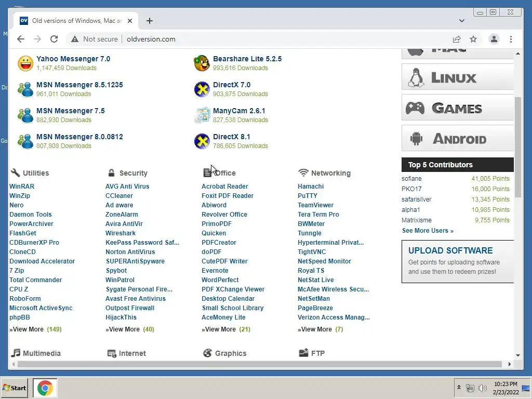Click the FTP folder icon
This screenshot has height=399, width=532.
coord(303,353)
